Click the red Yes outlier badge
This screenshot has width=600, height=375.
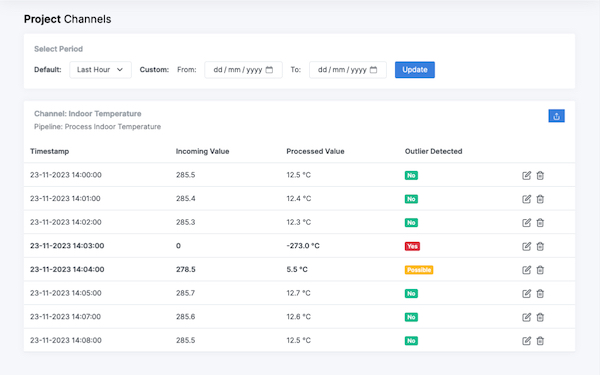[412, 246]
